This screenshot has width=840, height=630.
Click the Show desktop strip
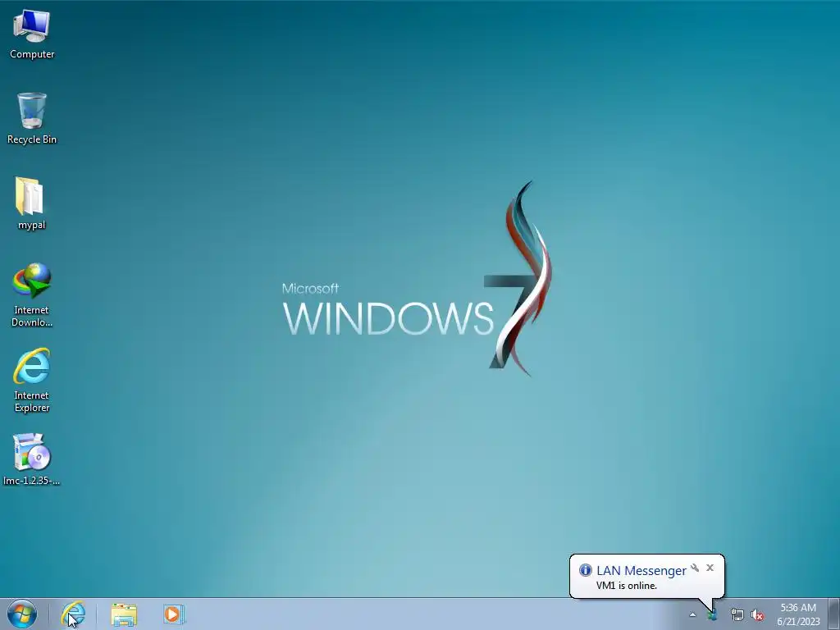click(834, 614)
